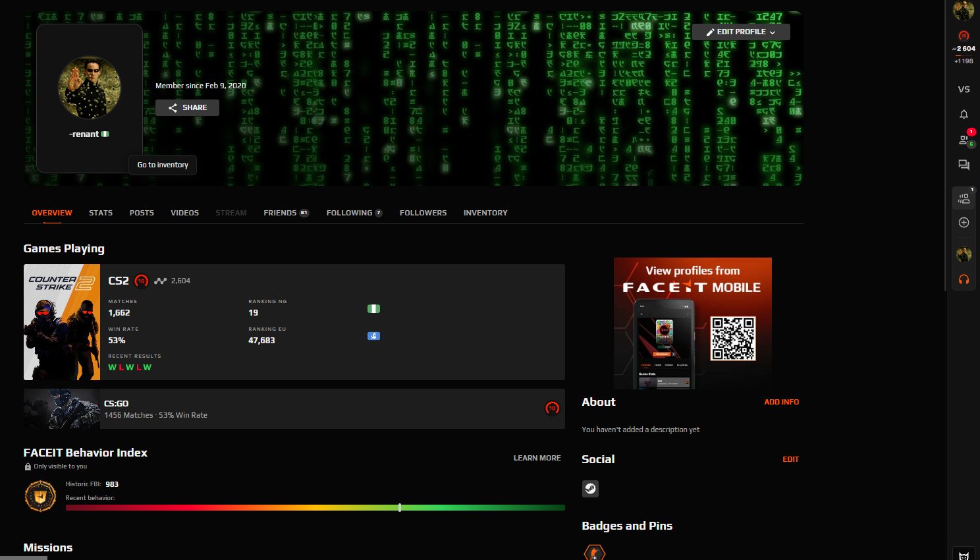The height and width of the screenshot is (560, 980).
Task: Open the Steam social link icon
Action: [590, 488]
